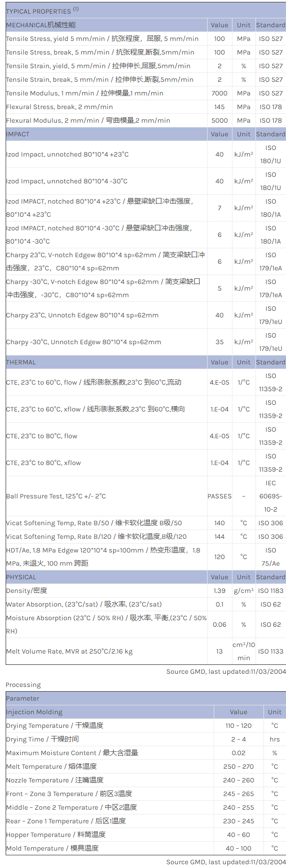The width and height of the screenshot is (286, 868).
Task: Click the IMPACT section header label
Action: (x=18, y=134)
